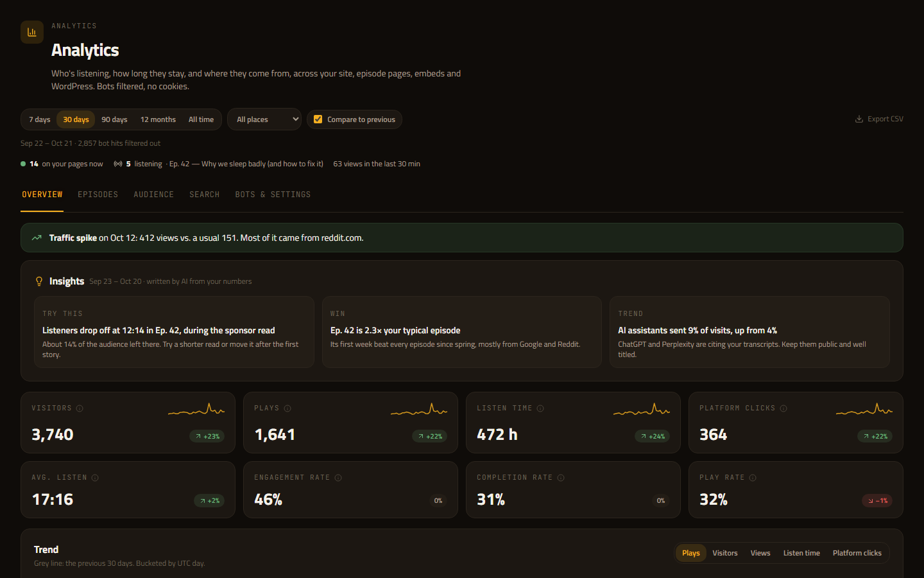Show Visitors in the Trend chart

pyautogui.click(x=725, y=553)
